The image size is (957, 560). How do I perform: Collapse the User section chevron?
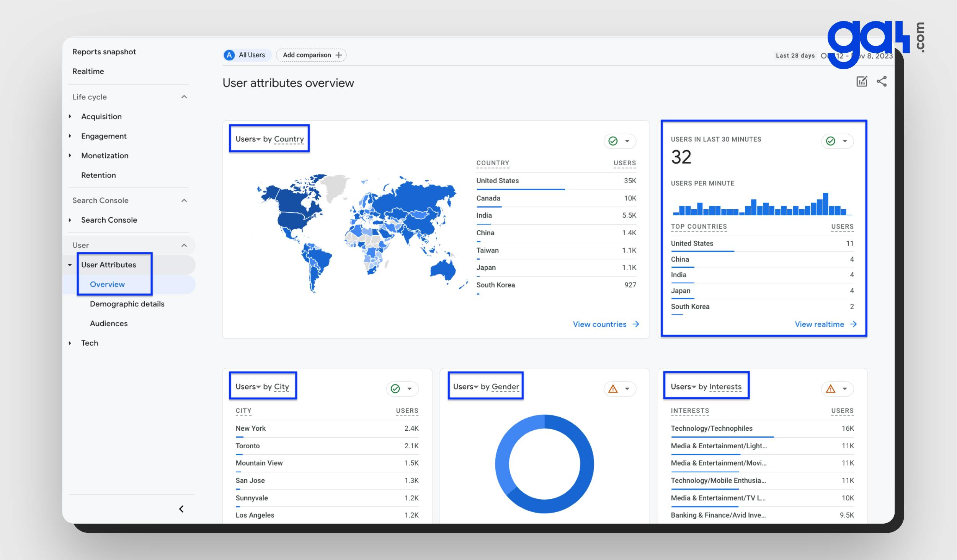[184, 245]
